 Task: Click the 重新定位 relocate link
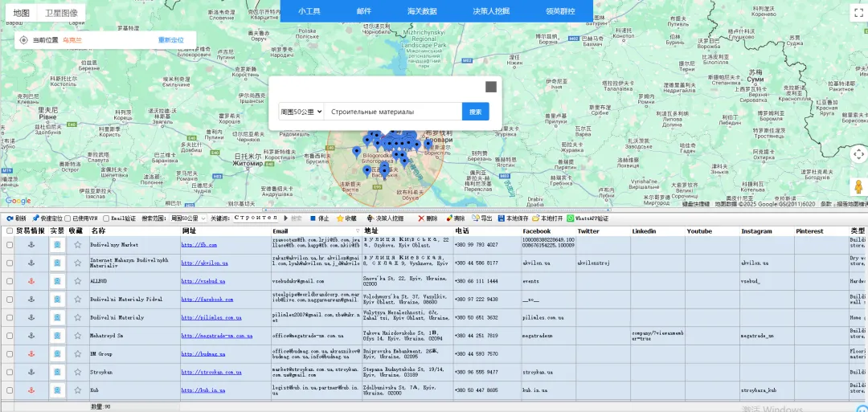170,40
